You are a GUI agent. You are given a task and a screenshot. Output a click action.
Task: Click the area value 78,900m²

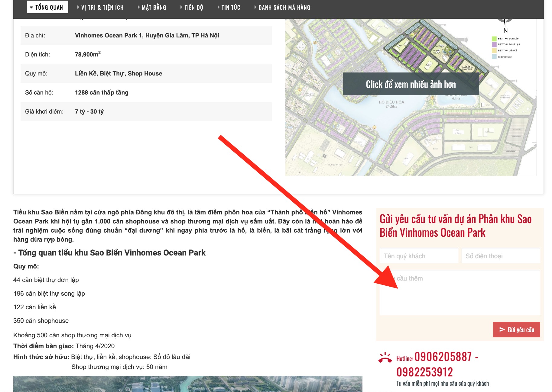[88, 54]
